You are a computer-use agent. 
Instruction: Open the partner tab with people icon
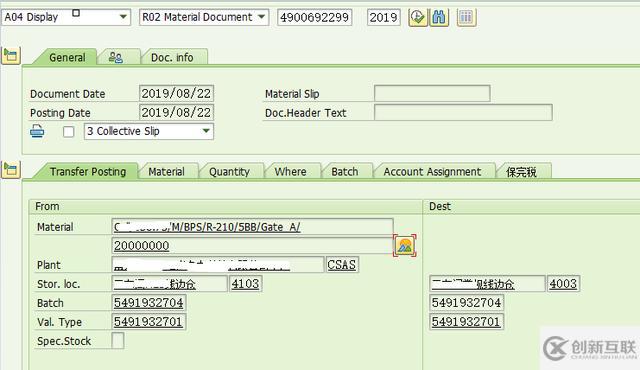(x=118, y=57)
